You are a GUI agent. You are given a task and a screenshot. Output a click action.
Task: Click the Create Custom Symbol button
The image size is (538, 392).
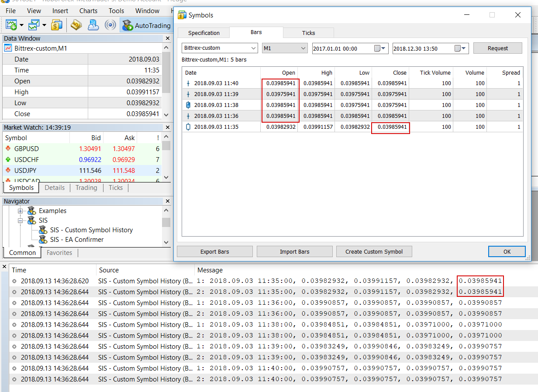[374, 251]
